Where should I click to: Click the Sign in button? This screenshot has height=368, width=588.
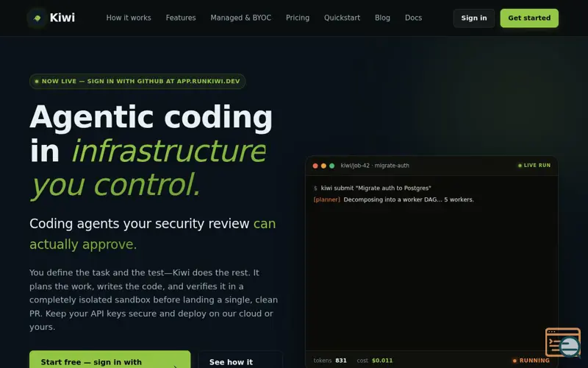474,18
